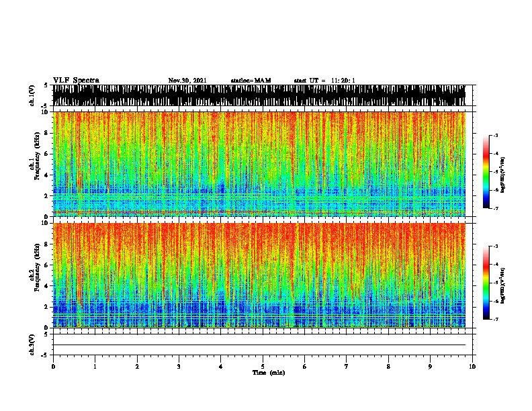Click inside the ch.2 spectrogram panel

coord(259,275)
